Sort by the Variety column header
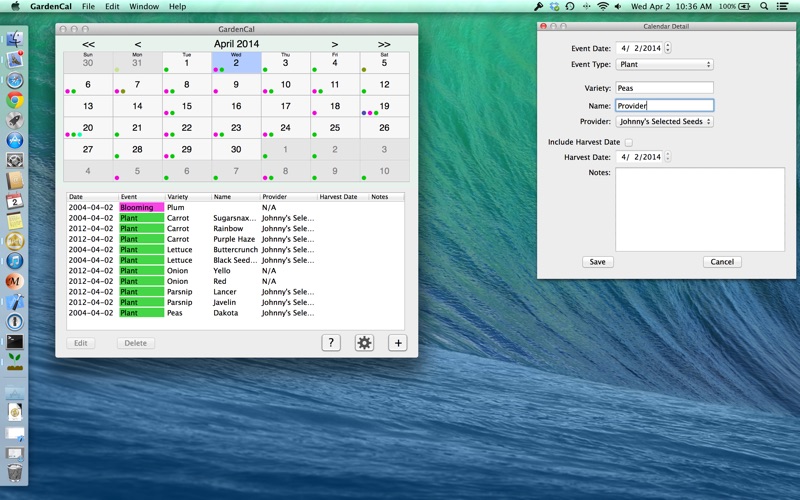800x500 pixels. (187, 196)
